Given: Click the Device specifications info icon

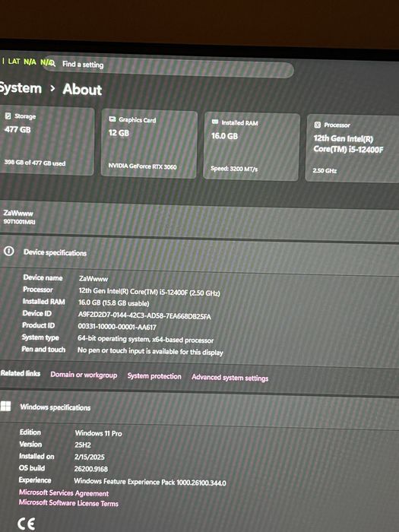Looking at the screenshot, I should click(x=9, y=251).
